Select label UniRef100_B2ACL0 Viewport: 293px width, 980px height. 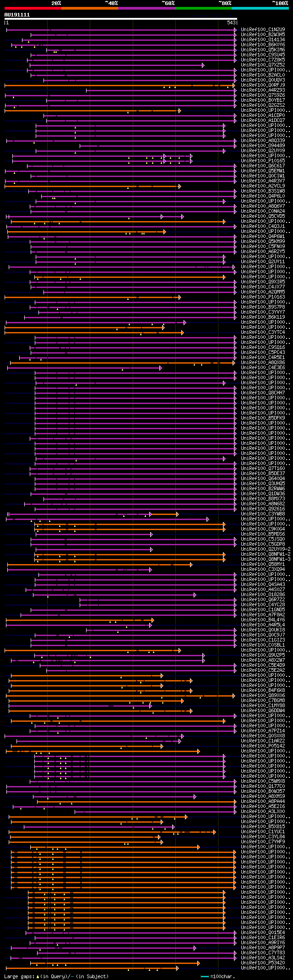263,75
